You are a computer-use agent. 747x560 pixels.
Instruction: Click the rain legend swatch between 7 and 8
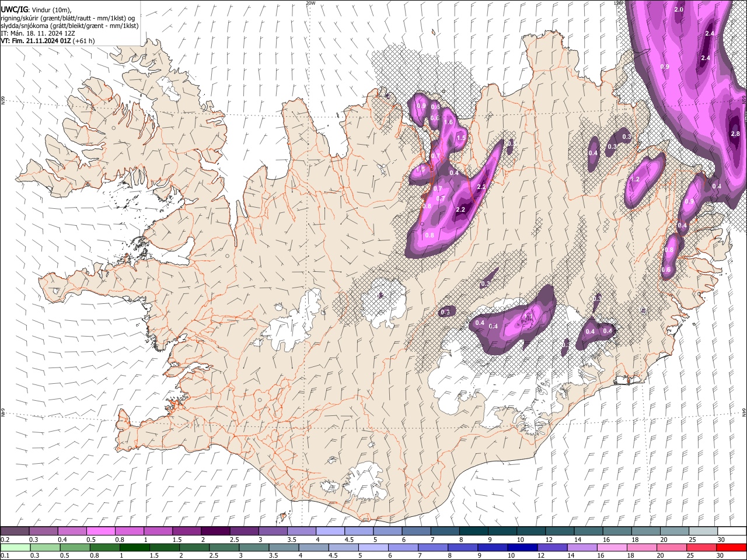click(x=434, y=547)
